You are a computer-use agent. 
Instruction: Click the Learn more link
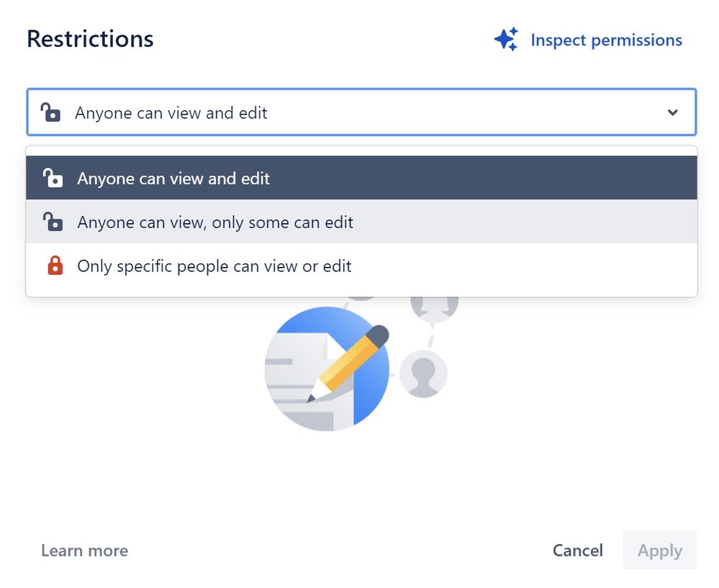(85, 551)
